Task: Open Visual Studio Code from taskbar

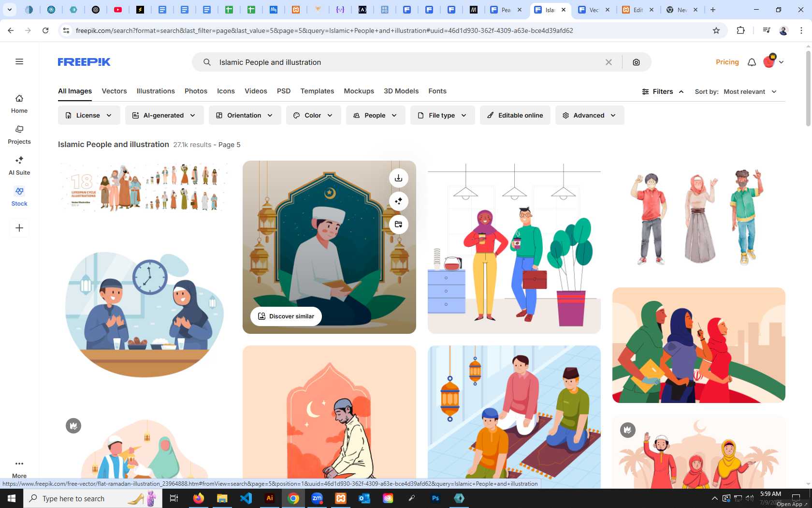Action: click(246, 498)
